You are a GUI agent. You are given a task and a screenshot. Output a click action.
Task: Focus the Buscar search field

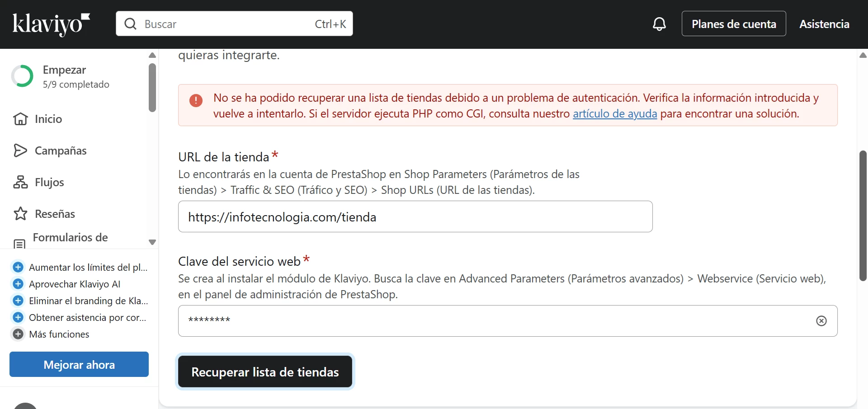234,24
